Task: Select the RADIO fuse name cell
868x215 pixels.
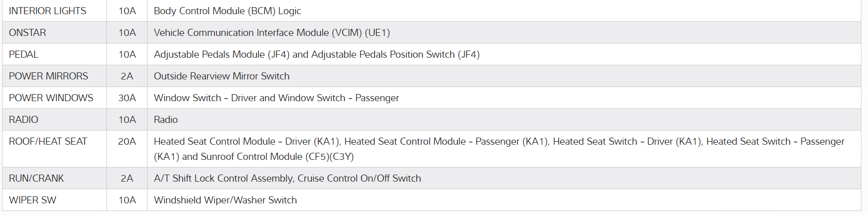Action: tap(24, 119)
